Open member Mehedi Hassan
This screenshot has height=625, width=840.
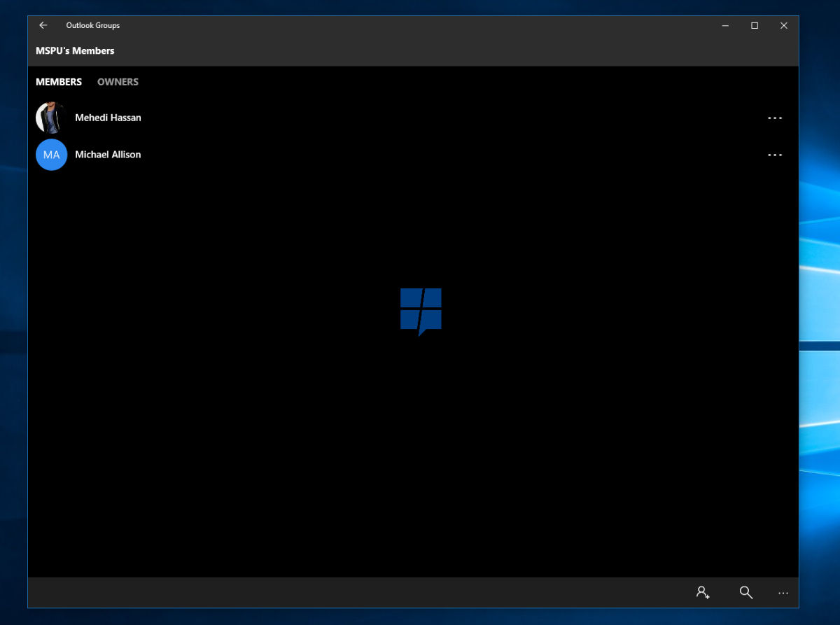point(108,118)
